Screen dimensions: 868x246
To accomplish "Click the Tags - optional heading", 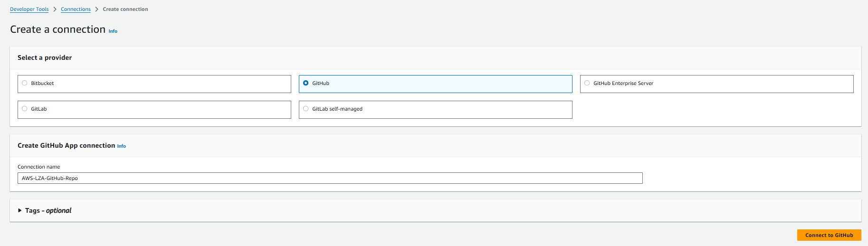I will (48, 210).
